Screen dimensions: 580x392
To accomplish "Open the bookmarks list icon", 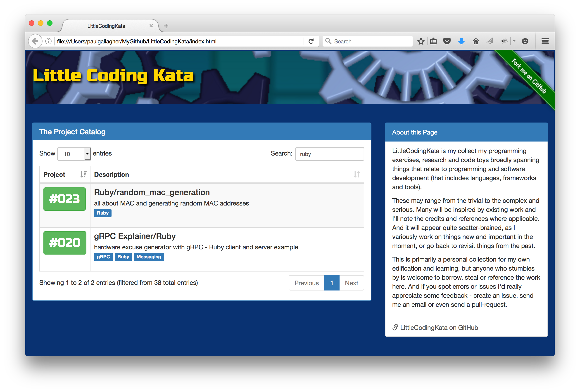I will 433,41.
